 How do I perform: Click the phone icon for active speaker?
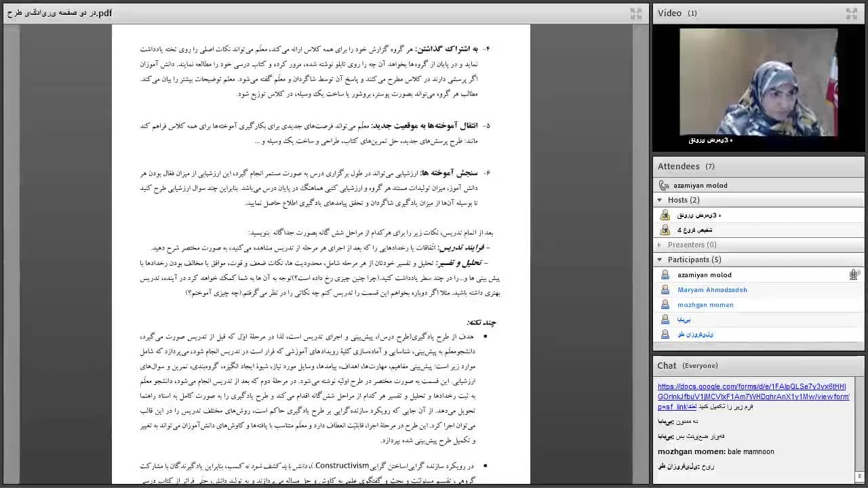point(664,185)
